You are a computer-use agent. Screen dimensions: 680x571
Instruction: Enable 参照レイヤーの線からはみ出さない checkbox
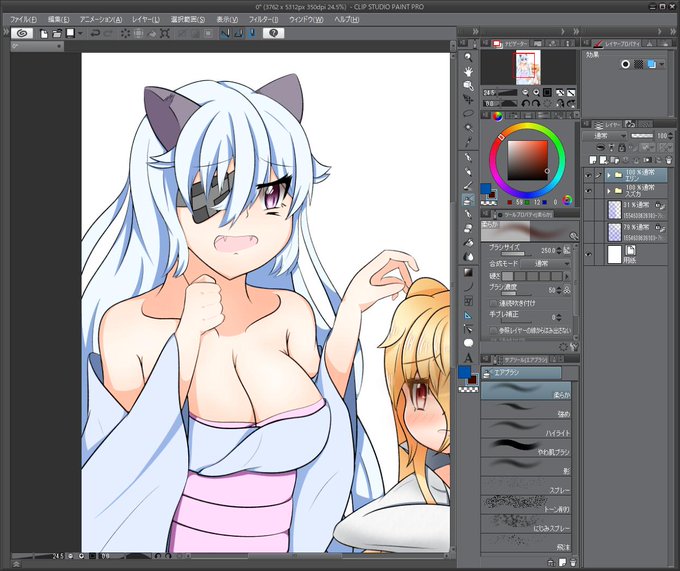point(493,330)
